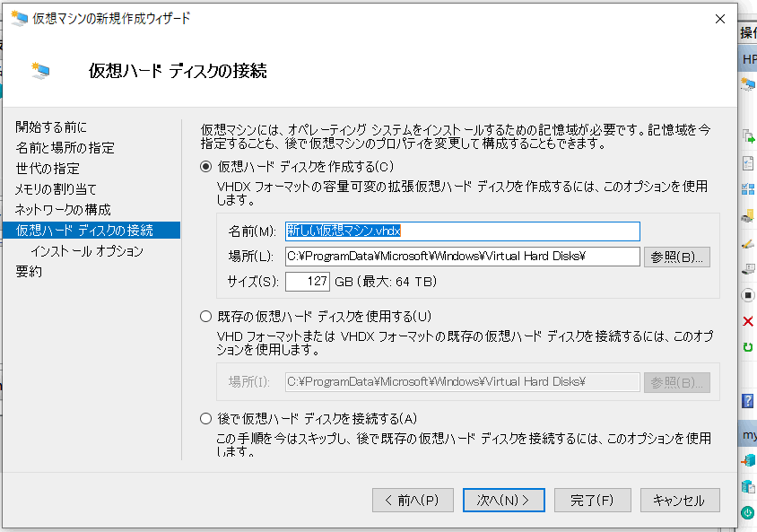Select メモリの割り当て step in sidebar

click(56, 188)
